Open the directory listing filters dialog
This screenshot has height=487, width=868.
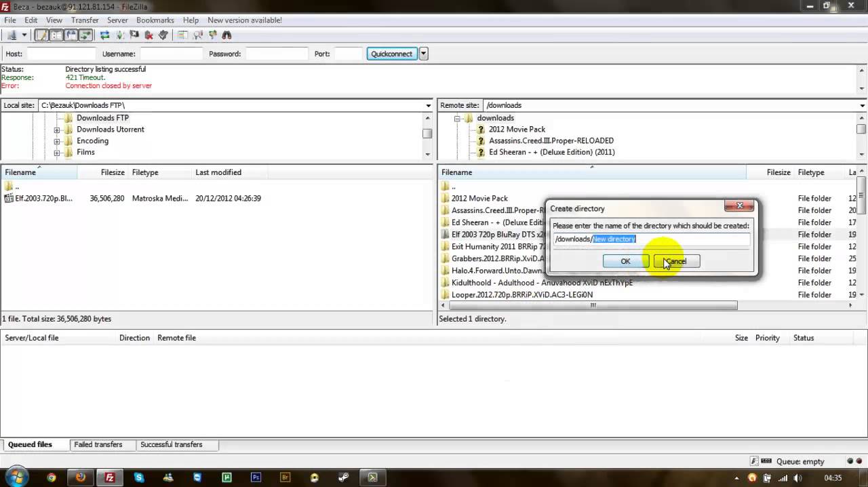(183, 35)
